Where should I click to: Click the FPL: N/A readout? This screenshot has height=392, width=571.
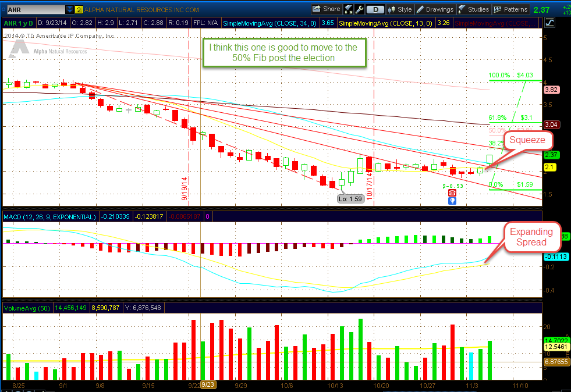(205, 23)
